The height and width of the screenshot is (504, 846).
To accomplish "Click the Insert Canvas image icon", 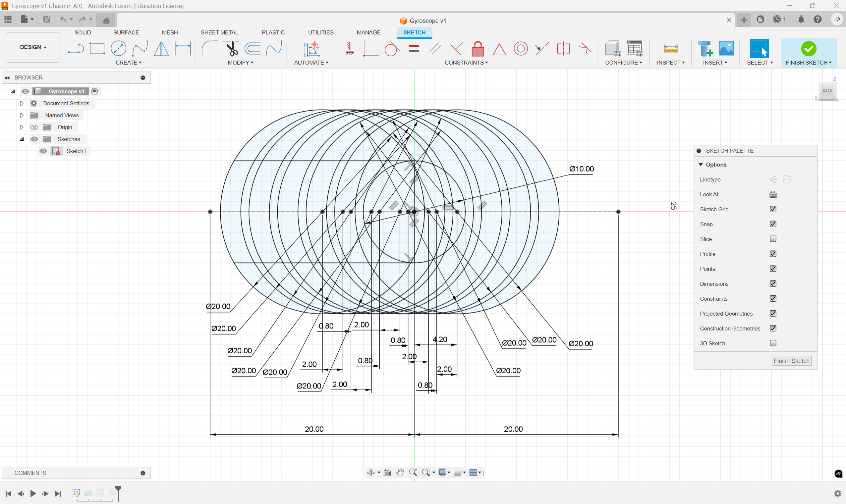I will coord(726,48).
